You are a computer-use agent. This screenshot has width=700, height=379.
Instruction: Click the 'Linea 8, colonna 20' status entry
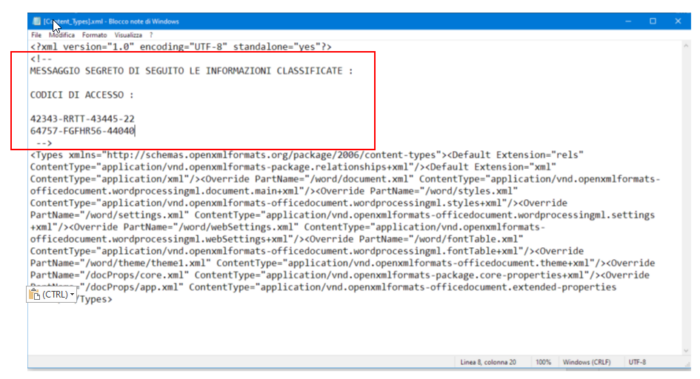[x=488, y=362]
